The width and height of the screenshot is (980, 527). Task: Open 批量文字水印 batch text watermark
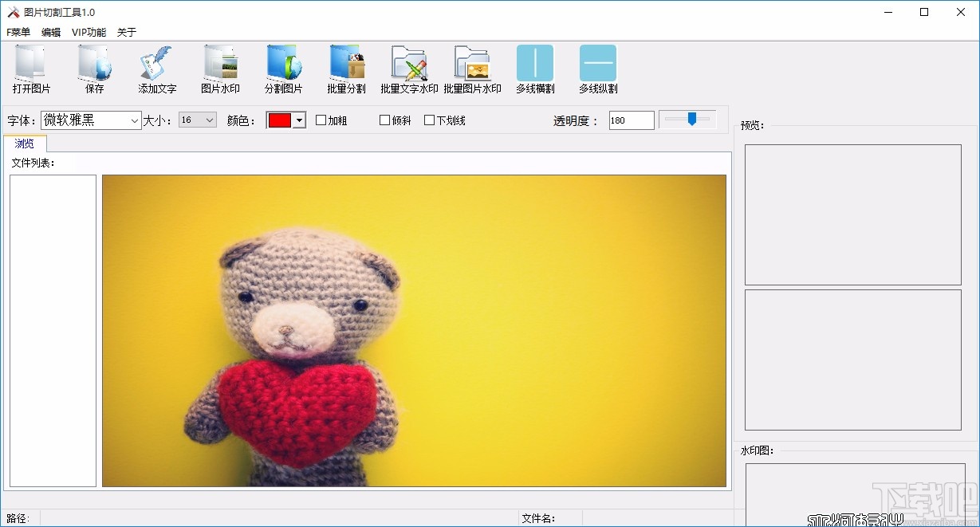pyautogui.click(x=409, y=70)
